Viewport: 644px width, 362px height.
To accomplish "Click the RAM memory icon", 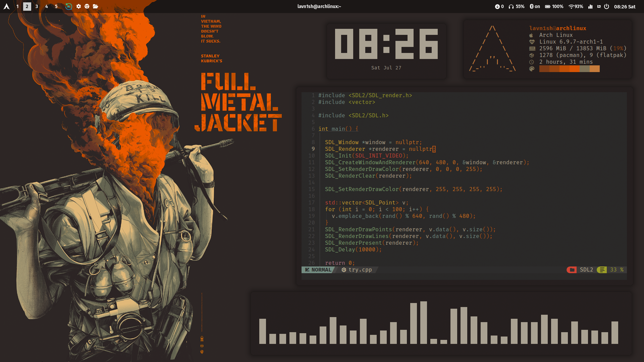I will coord(532,49).
